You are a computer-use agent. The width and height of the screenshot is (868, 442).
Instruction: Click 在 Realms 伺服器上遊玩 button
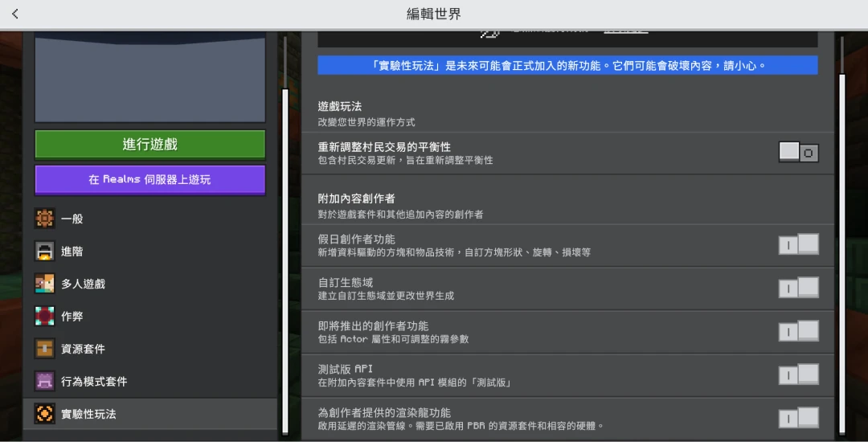(149, 180)
